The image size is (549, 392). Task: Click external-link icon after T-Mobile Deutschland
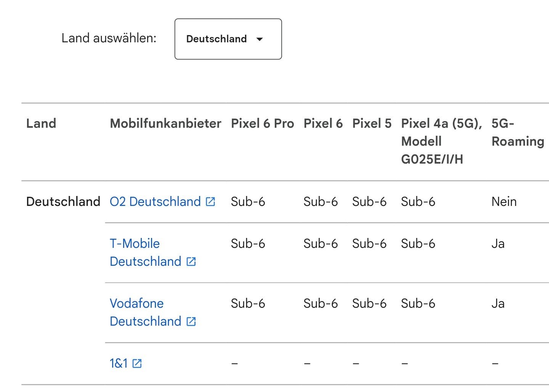point(191,262)
